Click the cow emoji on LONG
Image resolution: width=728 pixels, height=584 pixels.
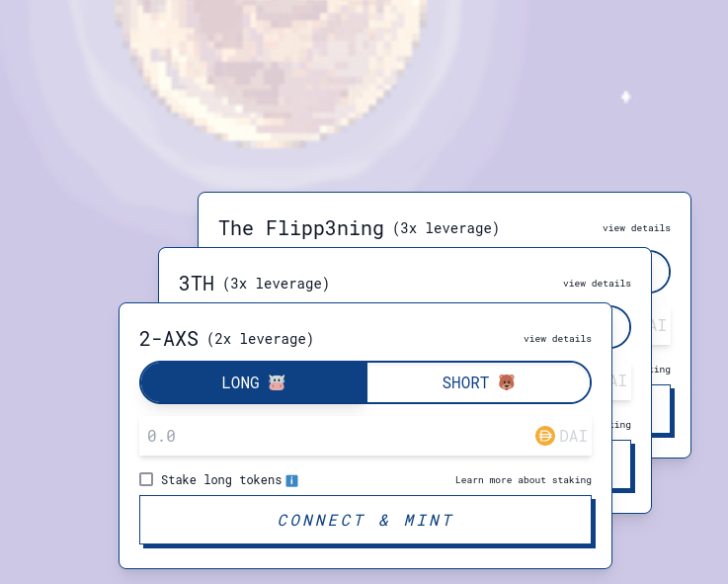point(277,382)
